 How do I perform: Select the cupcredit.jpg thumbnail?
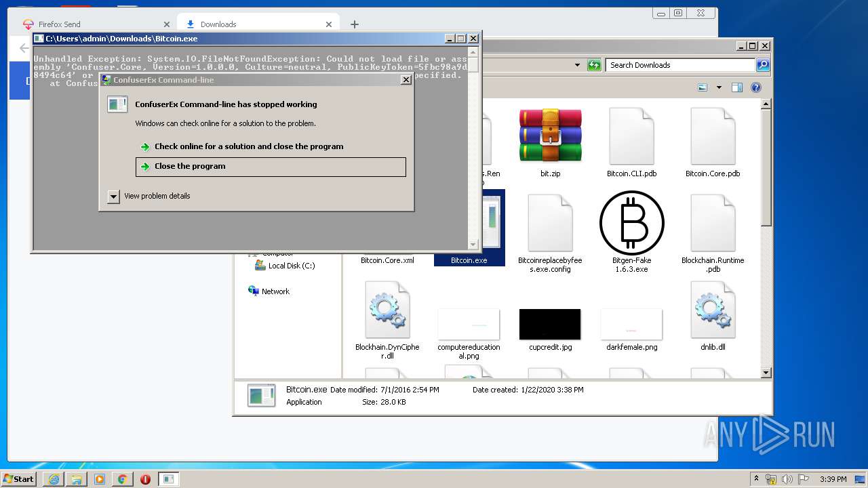tap(550, 324)
